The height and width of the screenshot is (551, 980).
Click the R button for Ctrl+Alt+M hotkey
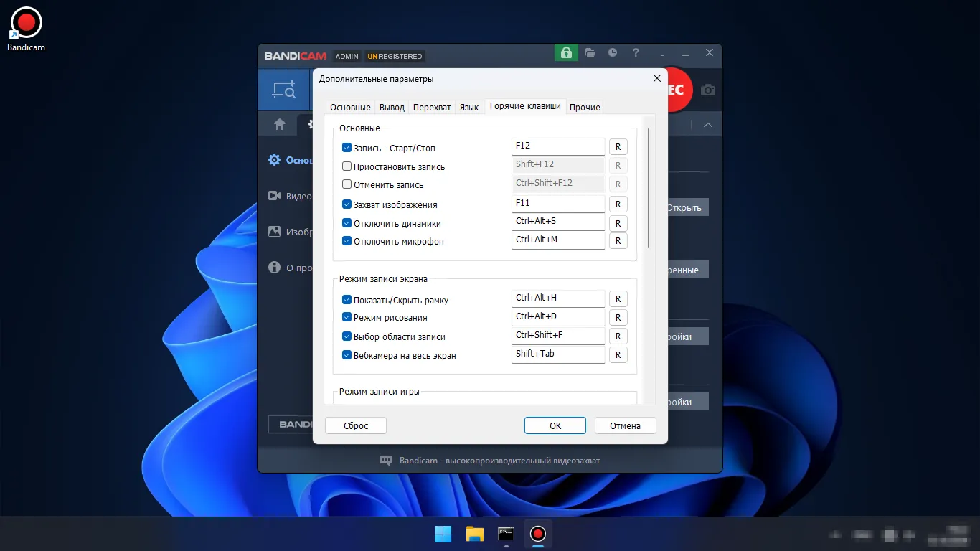(618, 241)
